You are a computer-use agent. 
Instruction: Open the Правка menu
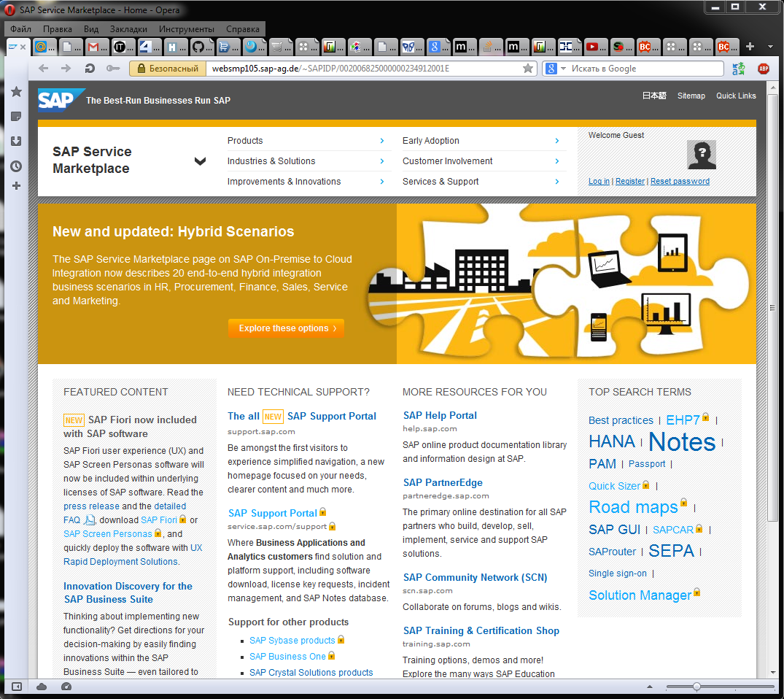point(58,29)
